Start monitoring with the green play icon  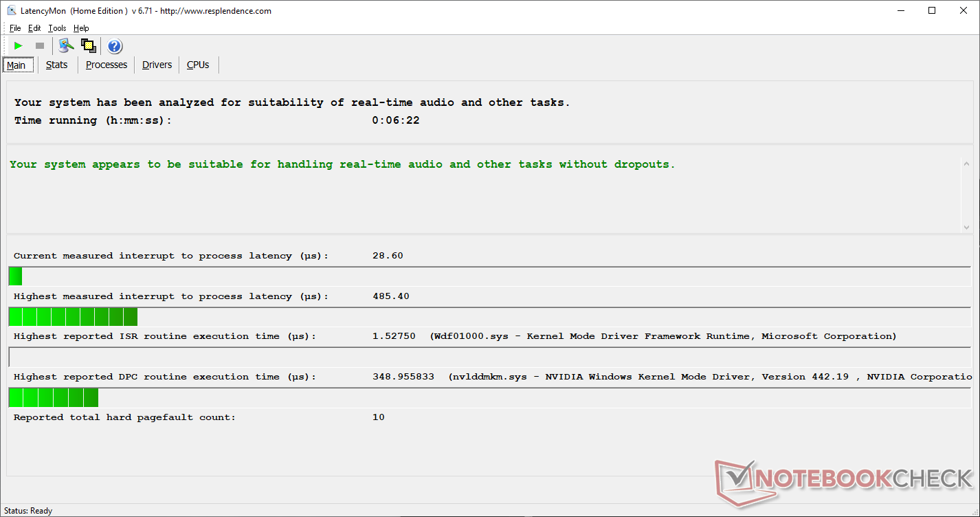[x=19, y=46]
